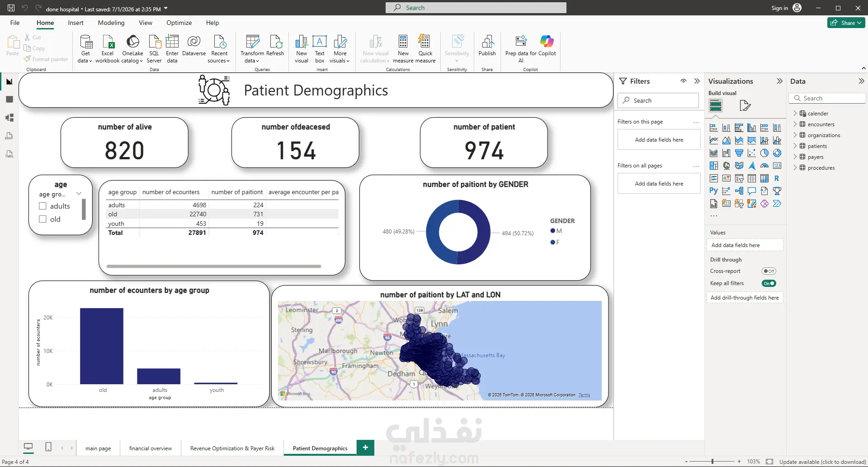Image resolution: width=868 pixels, height=467 pixels.
Task: Click Prep data for AI
Action: point(521,49)
